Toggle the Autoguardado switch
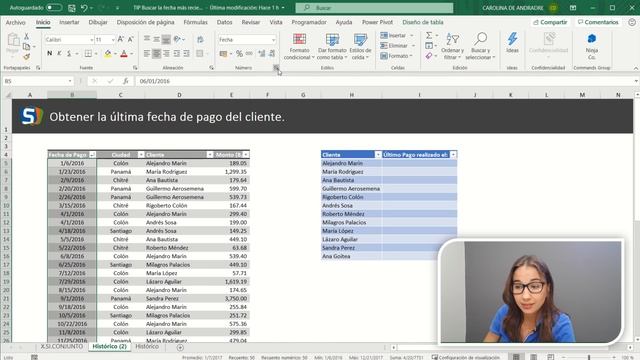640x360 pixels. tap(54, 8)
